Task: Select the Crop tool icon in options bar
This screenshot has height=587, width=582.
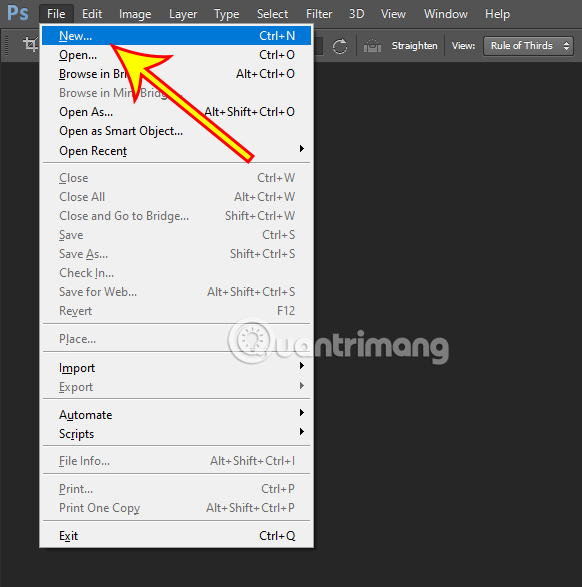Action: [x=30, y=44]
